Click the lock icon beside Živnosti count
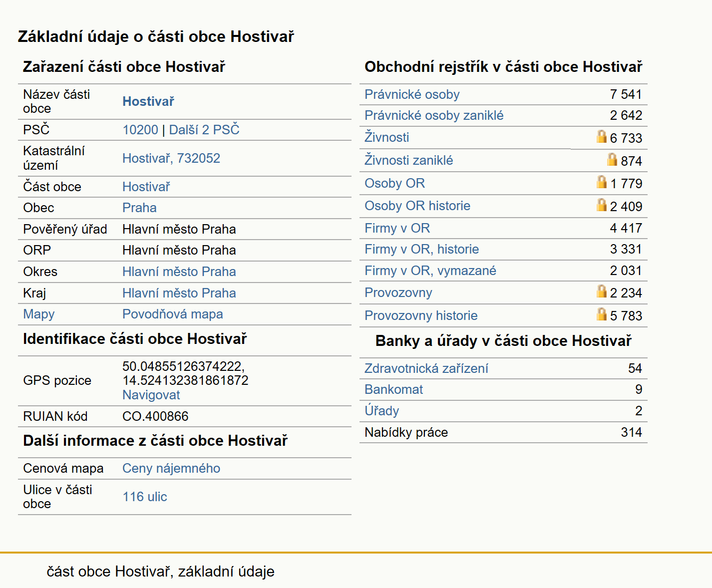 [602, 136]
